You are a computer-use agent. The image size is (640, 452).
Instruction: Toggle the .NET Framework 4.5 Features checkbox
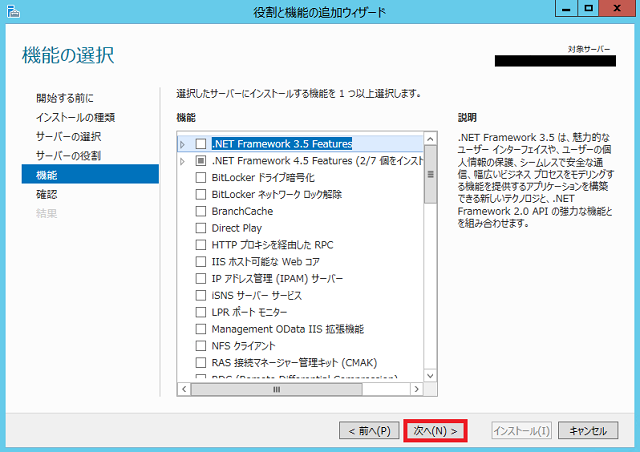(201, 161)
